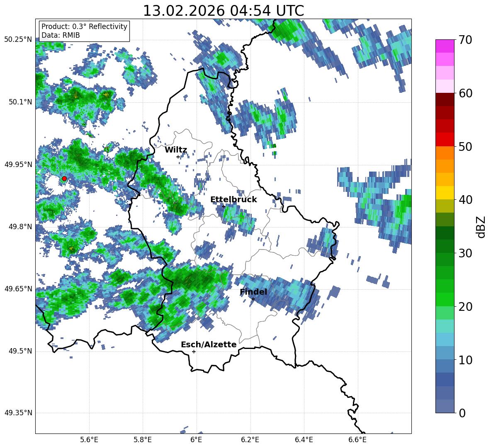This screenshot has width=491, height=448.
Task: Click the 5.6°E longitude label
Action: pyautogui.click(x=89, y=440)
